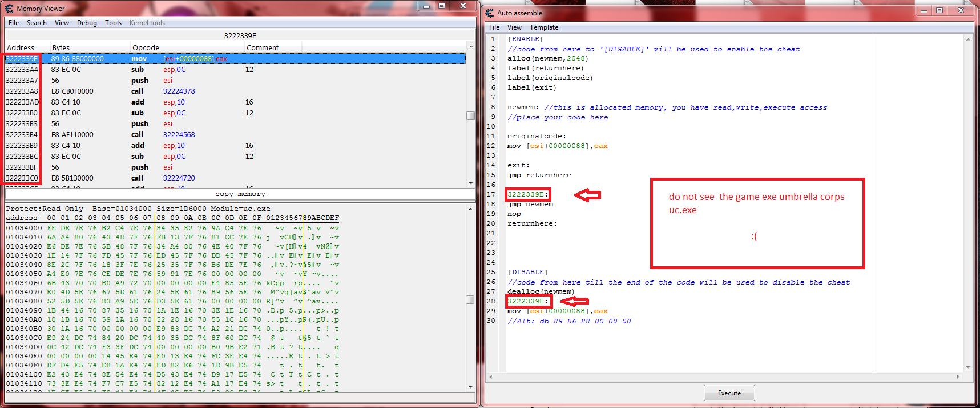Click the copy memory bar

[240, 194]
